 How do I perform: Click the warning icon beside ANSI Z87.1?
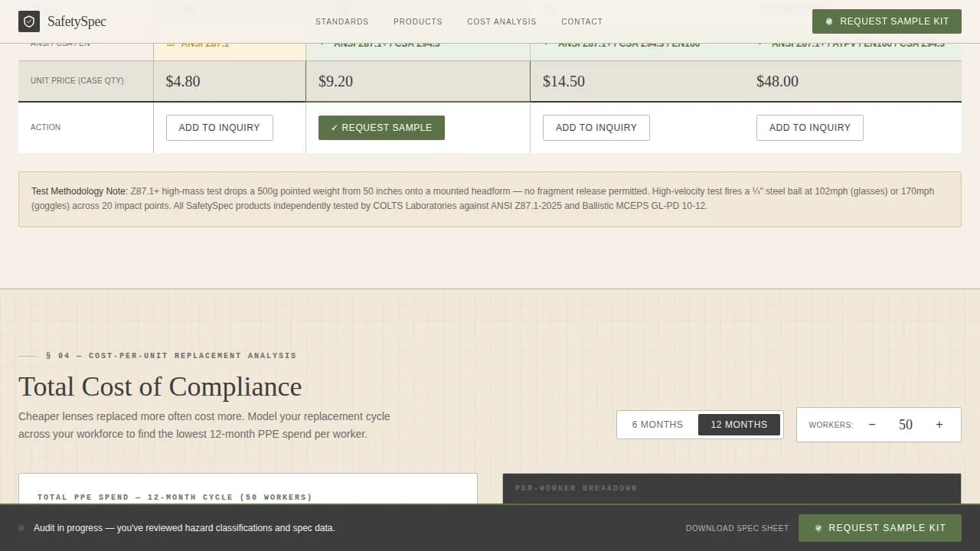click(171, 44)
